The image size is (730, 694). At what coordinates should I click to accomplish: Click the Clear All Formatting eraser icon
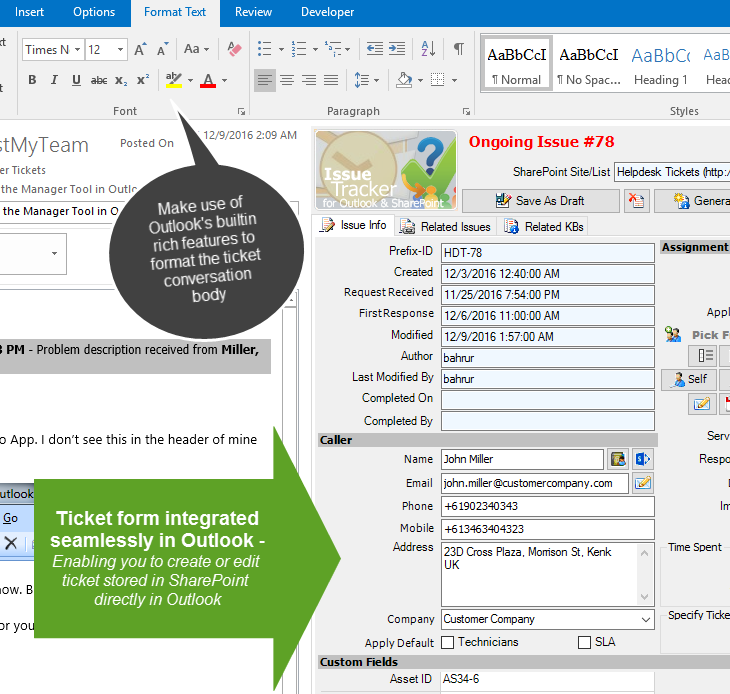pos(234,49)
